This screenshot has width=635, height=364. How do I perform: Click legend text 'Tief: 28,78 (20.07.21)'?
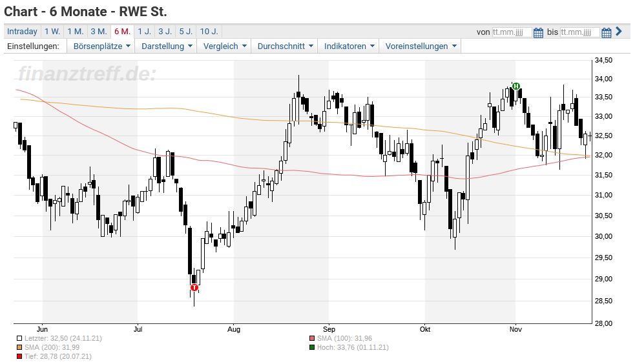coord(58,356)
